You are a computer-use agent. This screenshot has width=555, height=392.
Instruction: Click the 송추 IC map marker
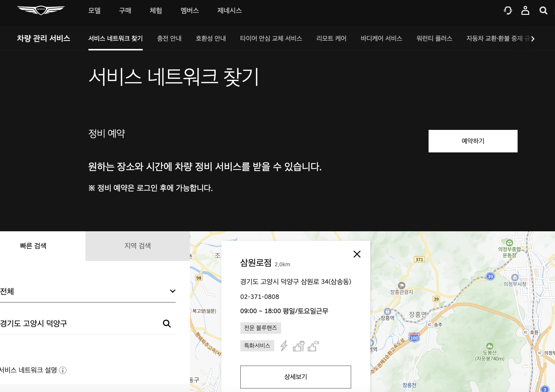(429, 325)
